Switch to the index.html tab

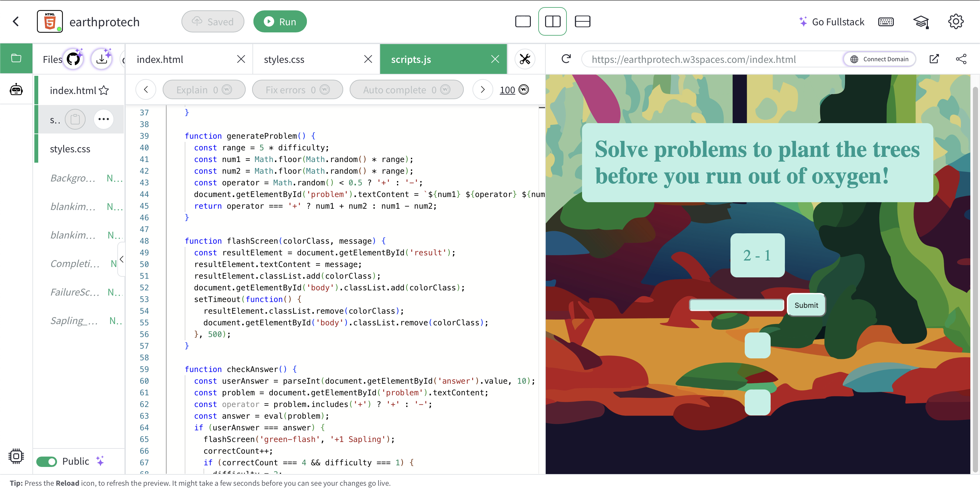[160, 59]
